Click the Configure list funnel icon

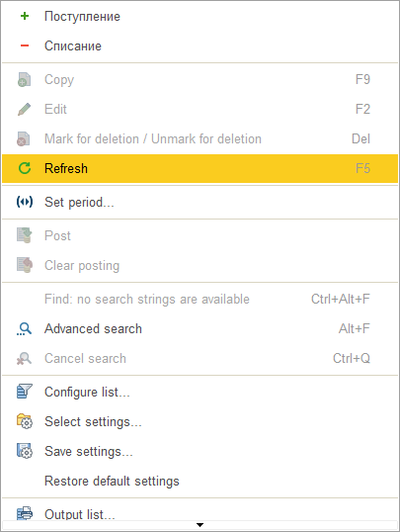click(x=25, y=392)
